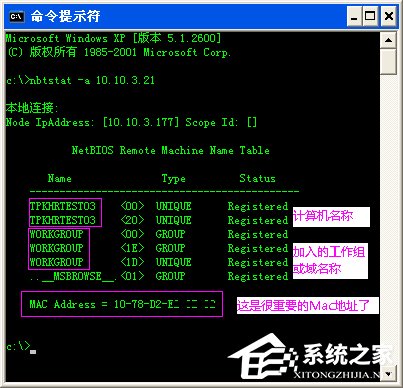403x388 pixels.
Task: Maximize the command prompt window
Action: 370,16
